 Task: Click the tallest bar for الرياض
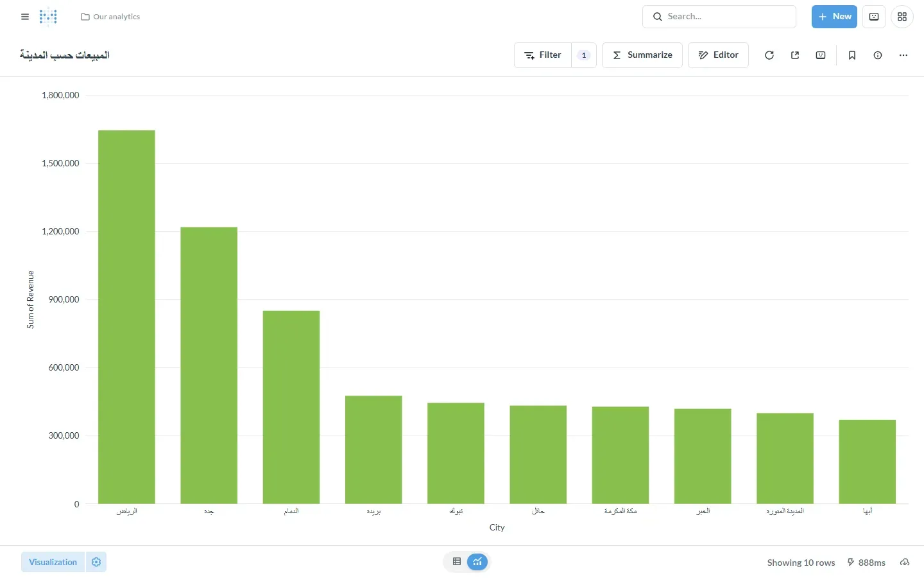(x=126, y=317)
